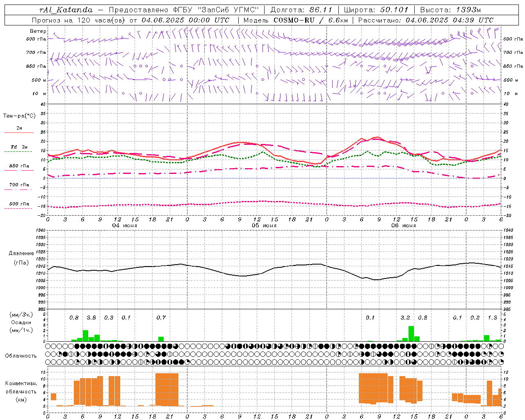Screen dimensions: 525x420
Task: Click the '06 июня' date label
Action: point(403,226)
